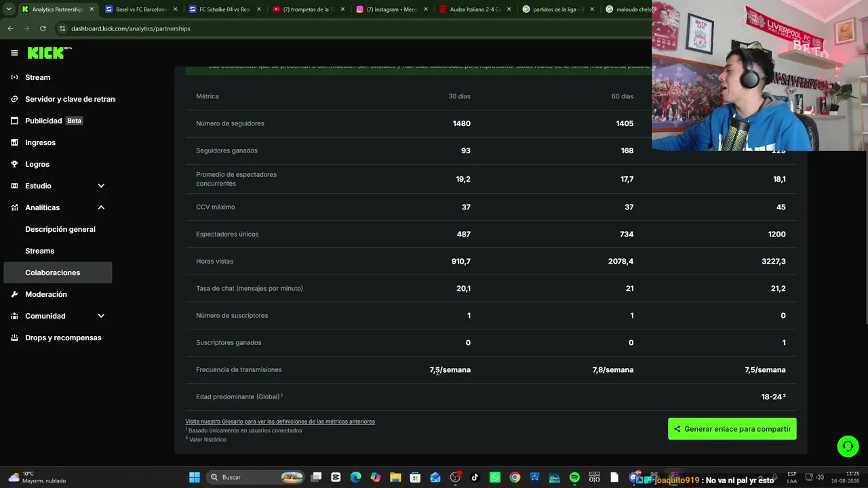868x488 pixels.
Task: Open Spotify from the taskbar
Action: [x=574, y=477]
